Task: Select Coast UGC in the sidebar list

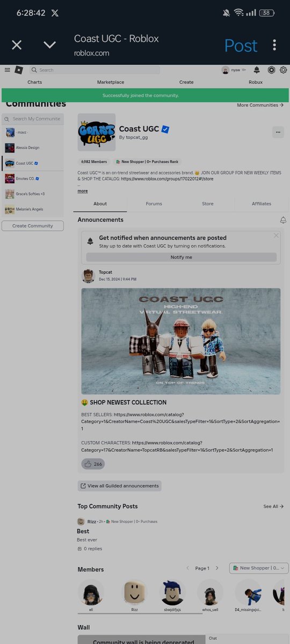Action: pyautogui.click(x=33, y=163)
